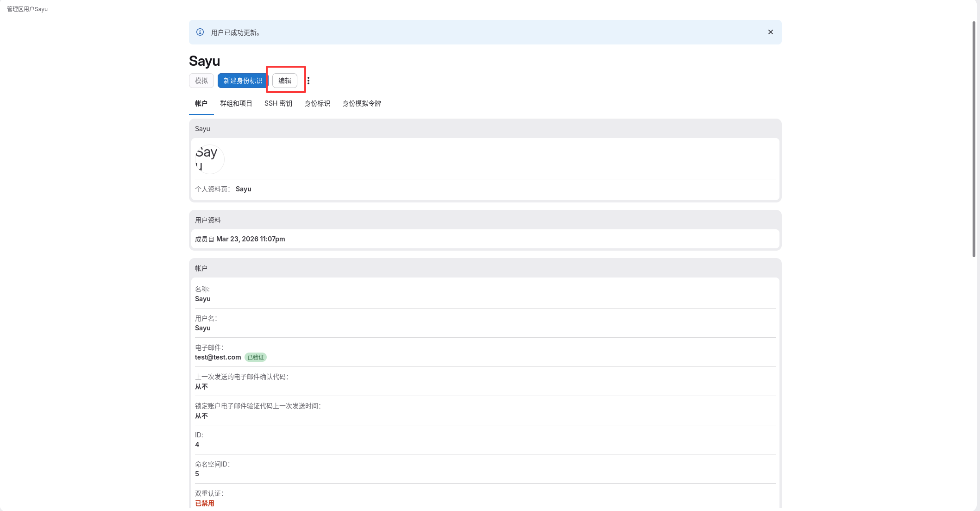Click the Sayu user avatar image
Image resolution: width=980 pixels, height=511 pixels.
209,159
